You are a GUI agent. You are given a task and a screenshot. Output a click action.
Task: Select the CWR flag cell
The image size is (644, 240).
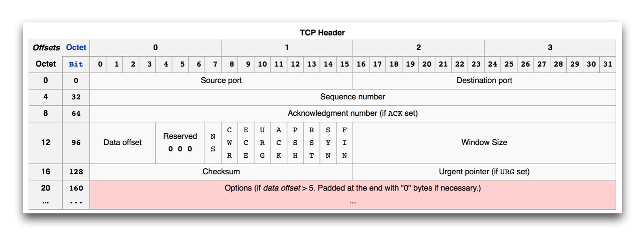[229, 143]
